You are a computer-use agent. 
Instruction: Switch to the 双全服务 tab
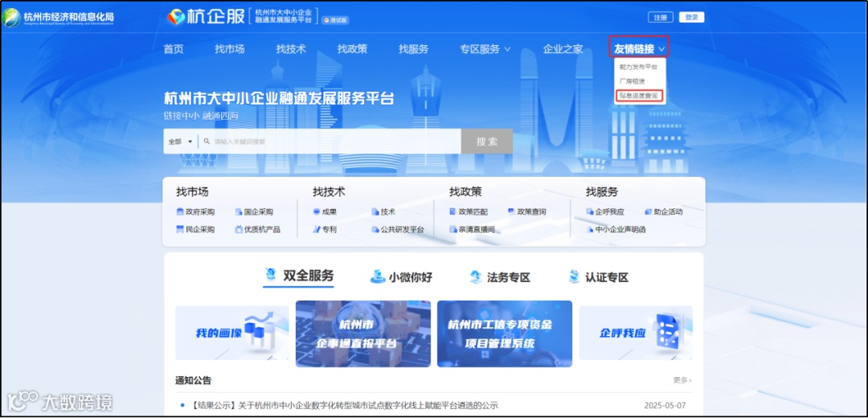pos(298,276)
